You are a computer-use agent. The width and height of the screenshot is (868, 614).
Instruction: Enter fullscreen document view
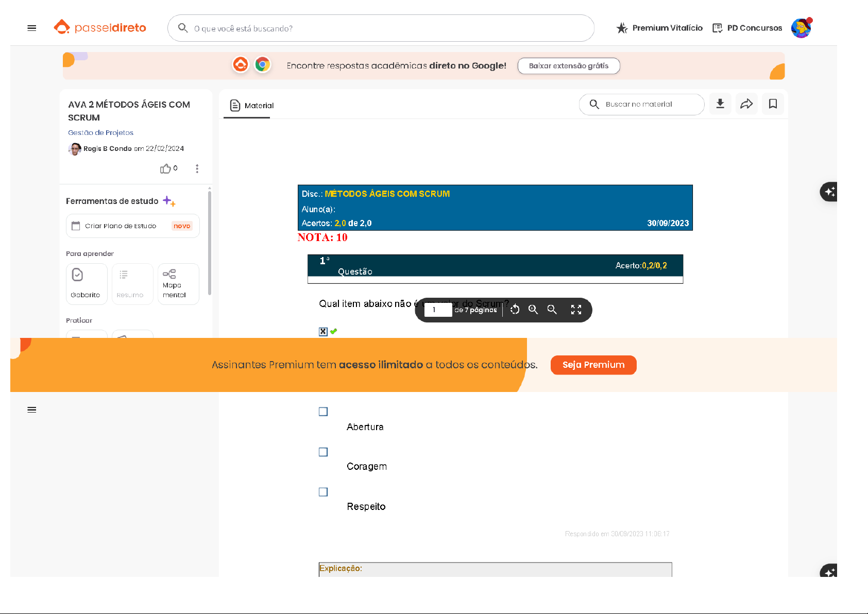point(576,310)
